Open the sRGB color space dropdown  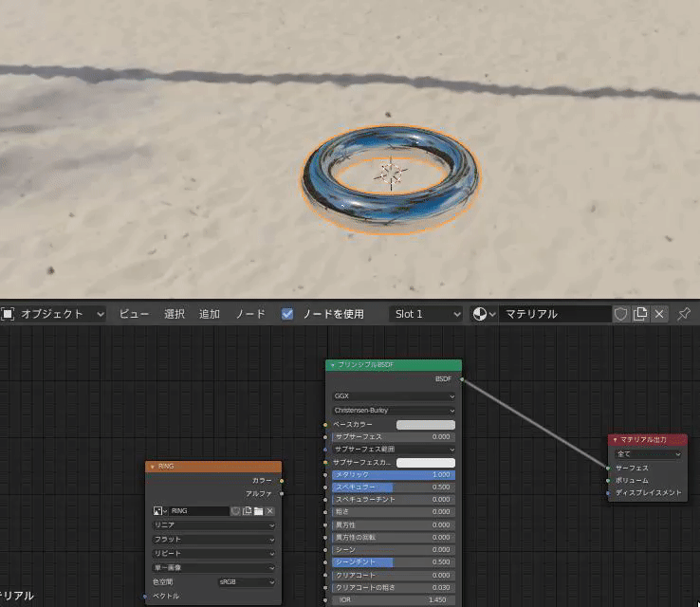point(247,582)
